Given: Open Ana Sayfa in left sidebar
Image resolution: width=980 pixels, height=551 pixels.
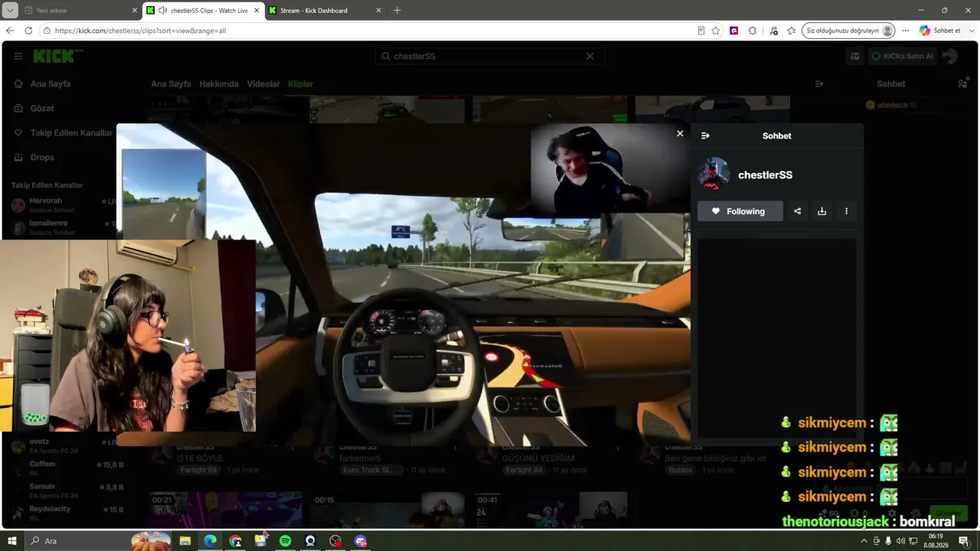Looking at the screenshot, I should pos(51,83).
